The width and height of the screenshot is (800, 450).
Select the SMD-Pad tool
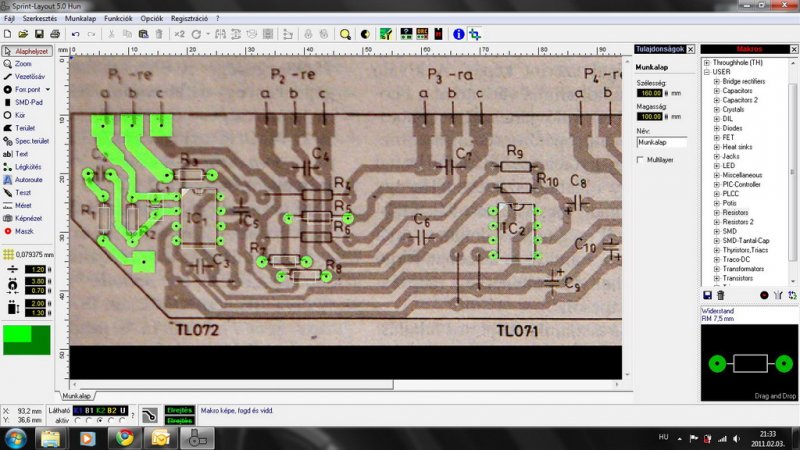[23, 102]
